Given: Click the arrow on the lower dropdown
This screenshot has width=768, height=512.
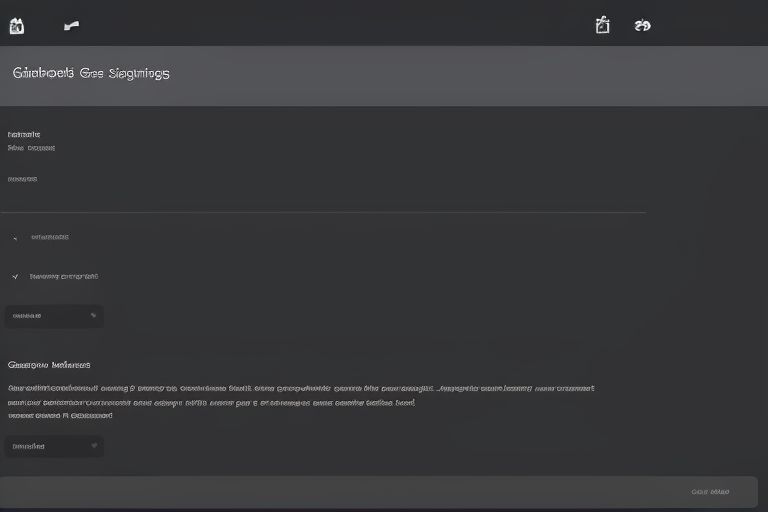Looking at the screenshot, I should (93, 446).
